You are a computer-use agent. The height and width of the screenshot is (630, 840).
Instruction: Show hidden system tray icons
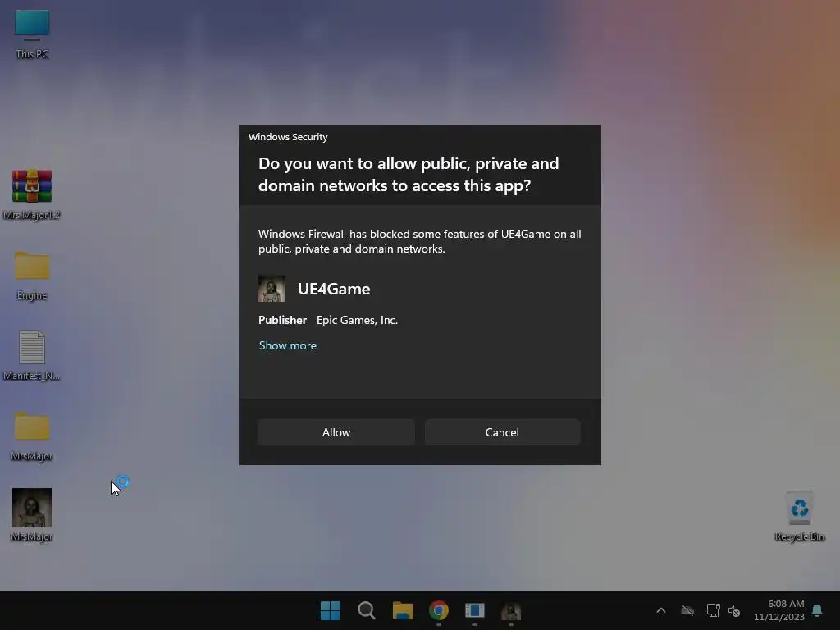pos(661,610)
